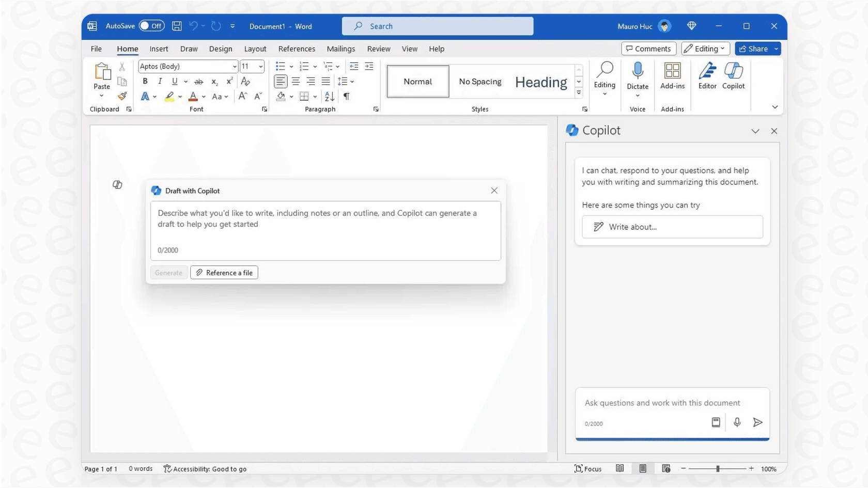Image resolution: width=868 pixels, height=488 pixels.
Task: Click the microphone in the Copilot chat box
Action: pos(737,422)
